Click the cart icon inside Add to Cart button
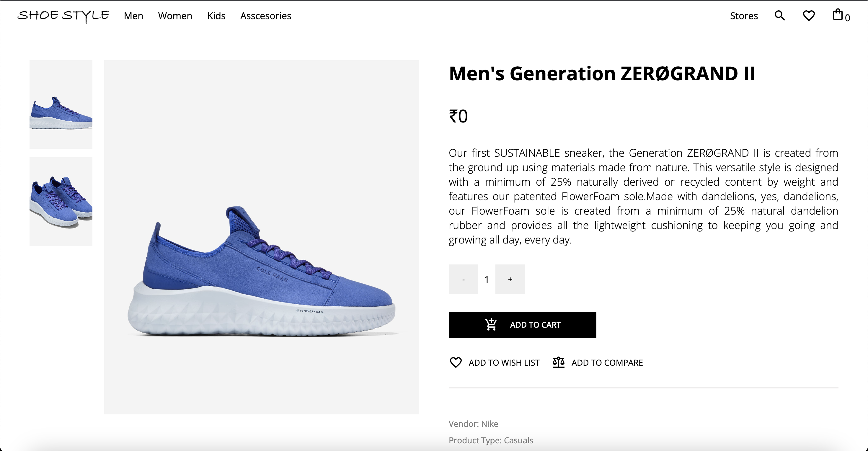 pos(491,324)
